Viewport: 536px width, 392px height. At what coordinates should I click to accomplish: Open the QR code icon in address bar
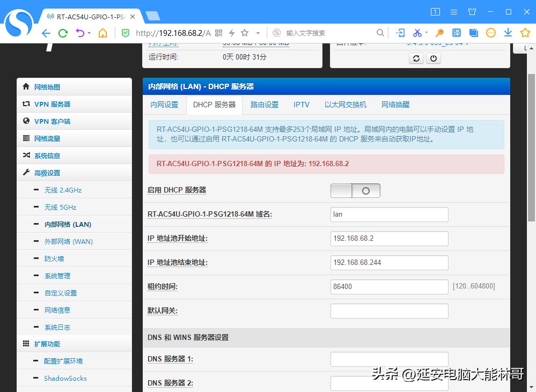point(219,33)
